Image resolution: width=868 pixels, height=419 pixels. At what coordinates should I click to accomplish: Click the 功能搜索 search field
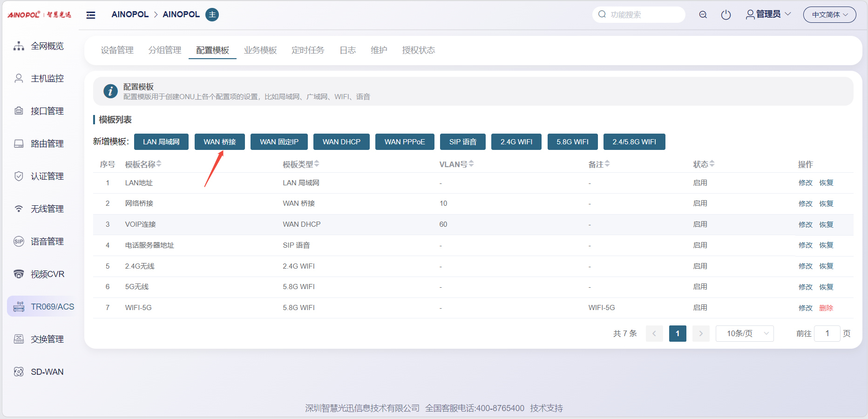tap(643, 15)
